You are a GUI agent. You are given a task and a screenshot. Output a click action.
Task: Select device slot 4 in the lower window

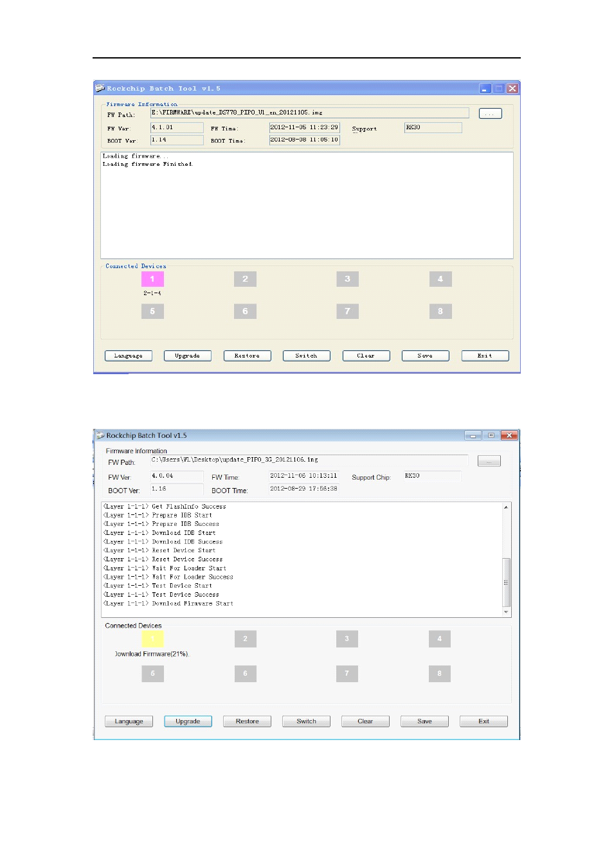pos(440,638)
